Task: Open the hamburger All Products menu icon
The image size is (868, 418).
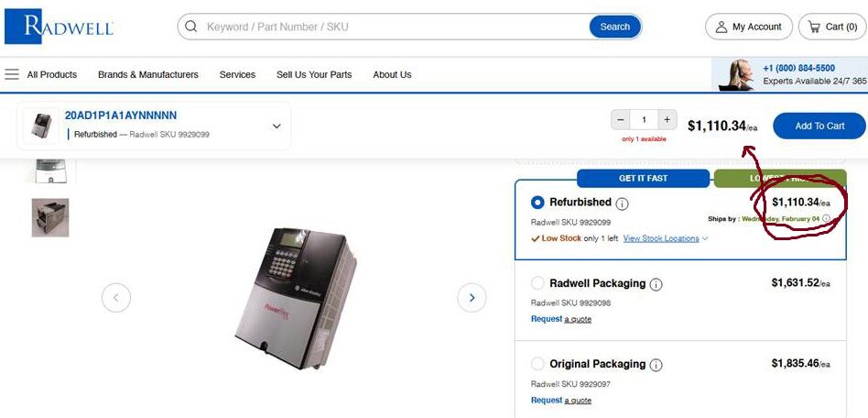Action: click(x=12, y=74)
